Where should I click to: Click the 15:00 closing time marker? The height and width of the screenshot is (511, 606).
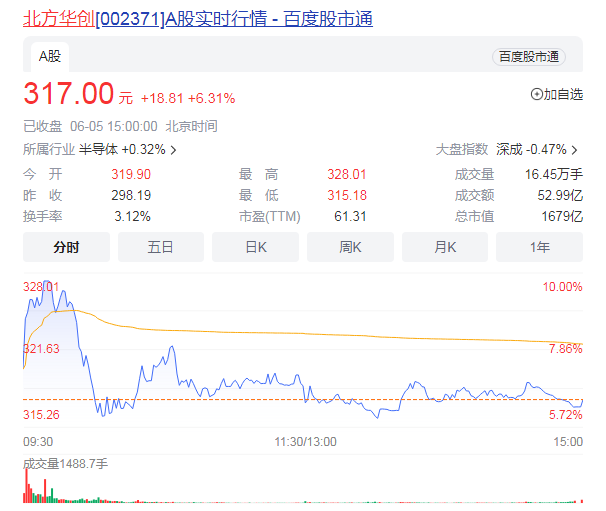tap(567, 441)
